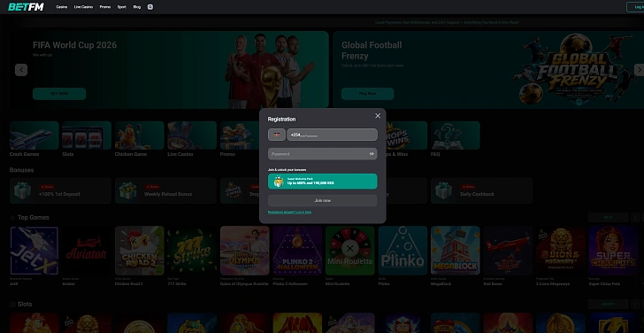Go to previous banner with left arrow
The width and height of the screenshot is (644, 333).
pyautogui.click(x=21, y=70)
